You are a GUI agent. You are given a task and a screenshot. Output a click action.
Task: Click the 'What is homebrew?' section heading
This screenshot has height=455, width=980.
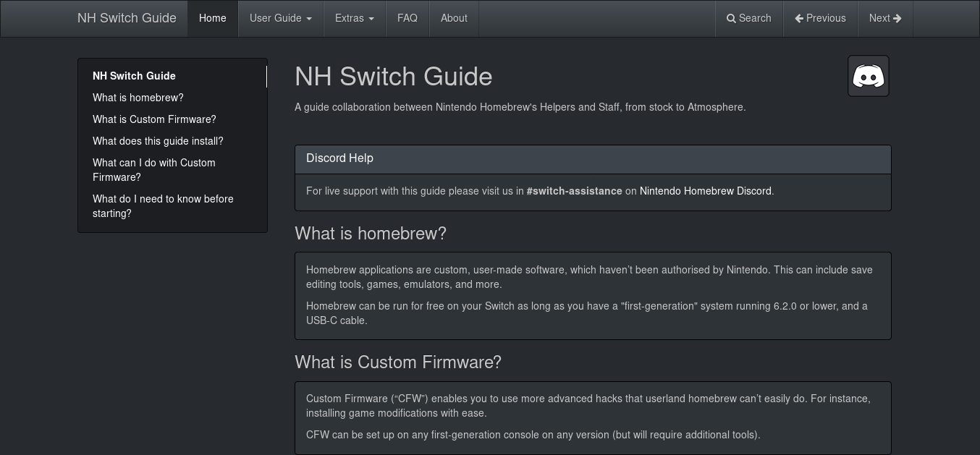371,234
